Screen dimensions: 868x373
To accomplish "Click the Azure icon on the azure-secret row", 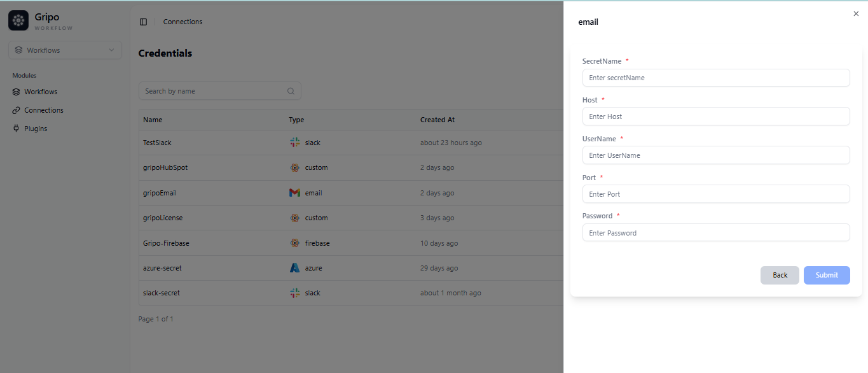I will (x=294, y=267).
